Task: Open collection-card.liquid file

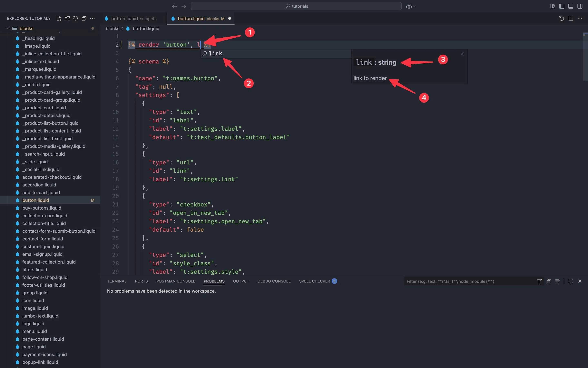Action: point(45,216)
